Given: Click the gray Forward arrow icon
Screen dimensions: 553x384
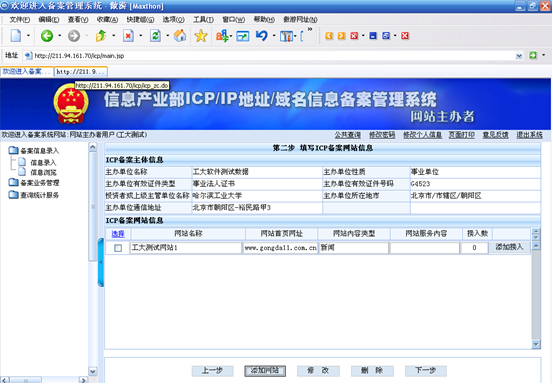Looking at the screenshot, I should [x=74, y=36].
